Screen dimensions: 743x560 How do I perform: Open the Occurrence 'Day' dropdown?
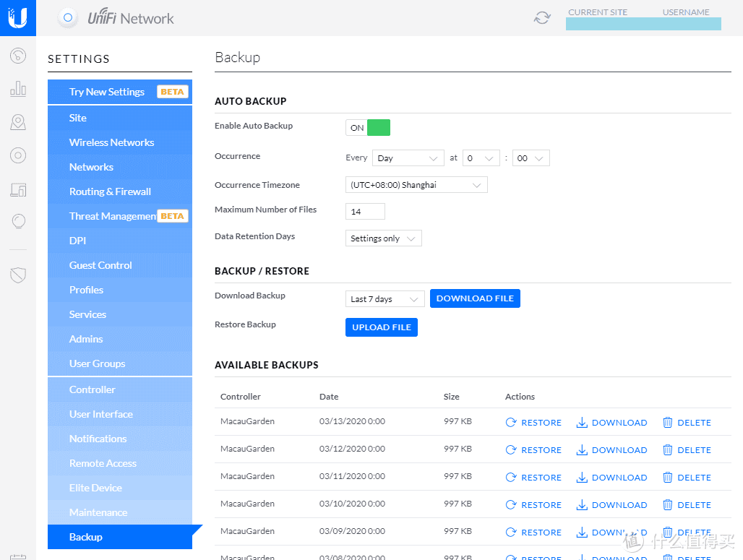[408, 158]
